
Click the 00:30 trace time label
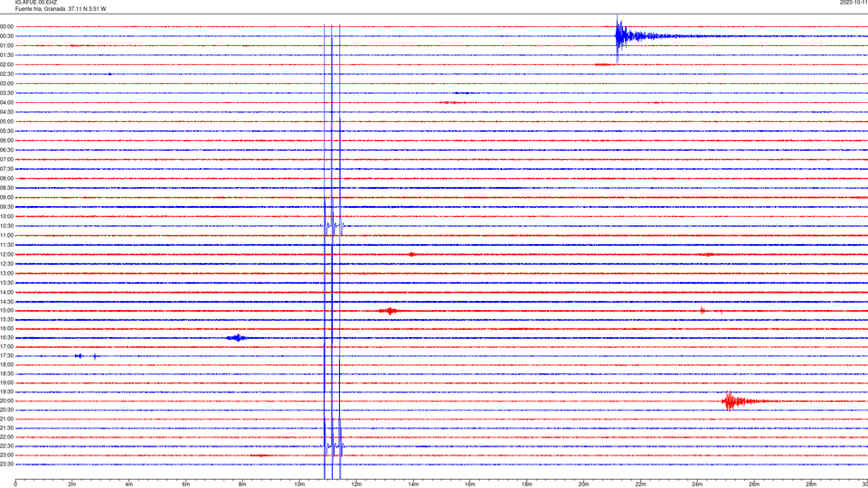click(6, 36)
